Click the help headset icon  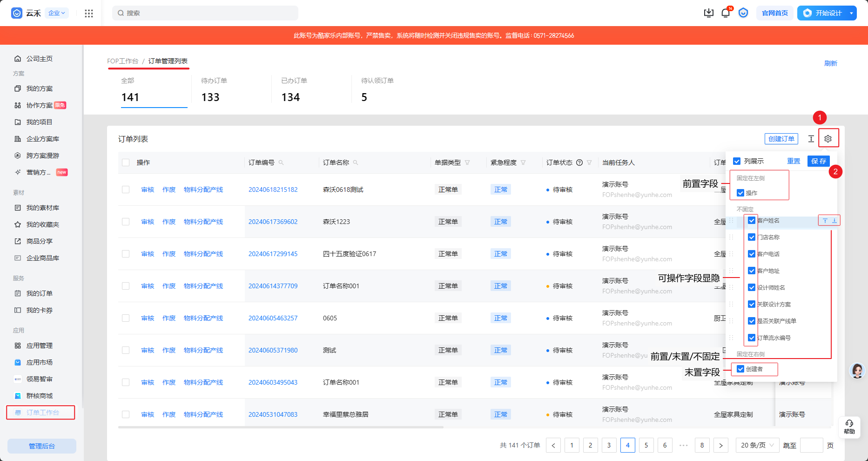[849, 426]
